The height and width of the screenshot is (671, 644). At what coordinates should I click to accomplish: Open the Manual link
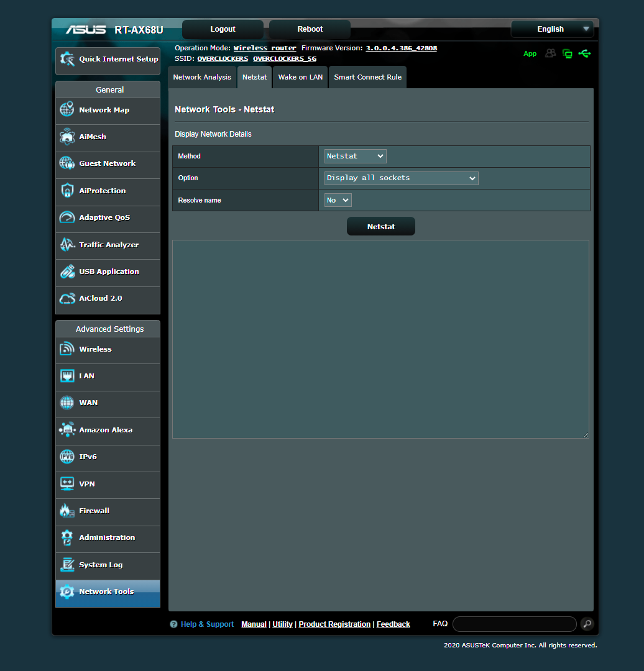coord(254,624)
